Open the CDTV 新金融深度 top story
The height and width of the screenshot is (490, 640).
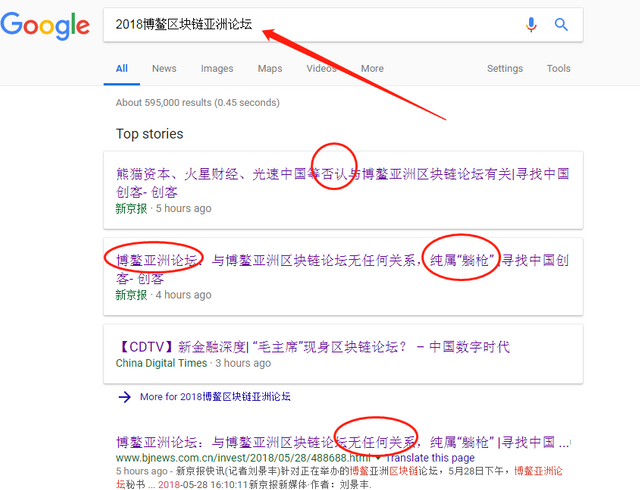[x=313, y=347]
